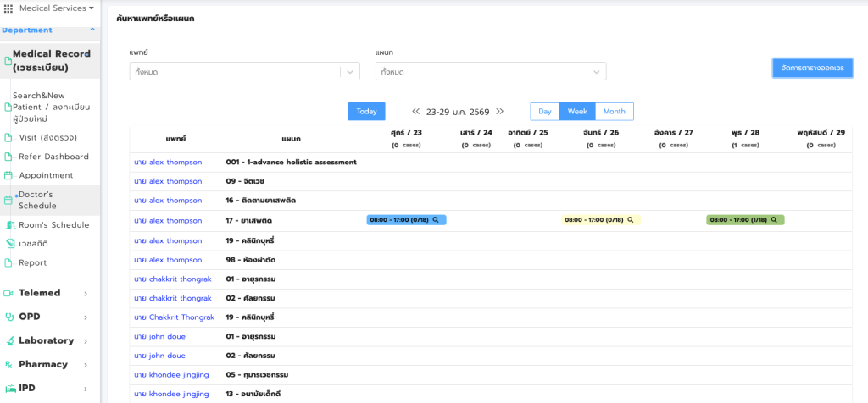This screenshot has width=868, height=403.
Task: Click the Room's Schedule icon in sidebar
Action: click(10, 225)
